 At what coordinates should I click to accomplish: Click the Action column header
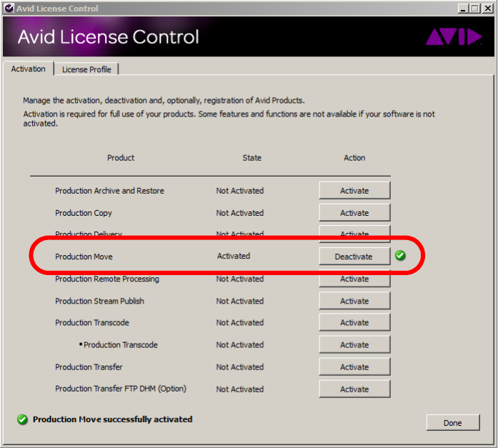click(354, 158)
